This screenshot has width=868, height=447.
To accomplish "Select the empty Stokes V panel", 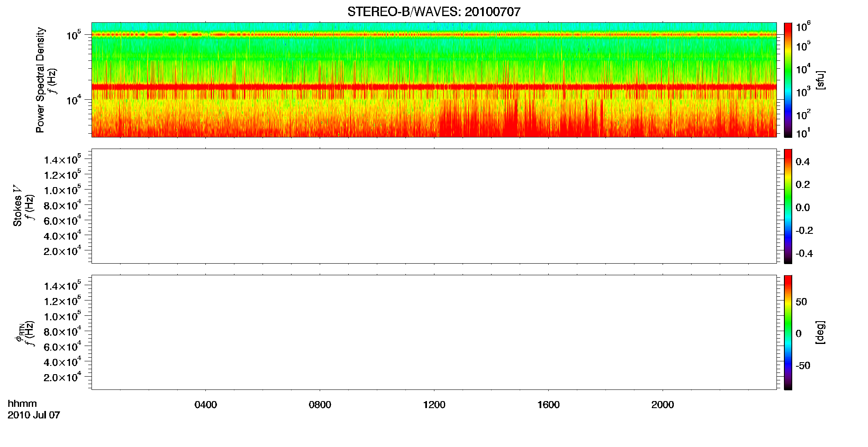I will (x=434, y=206).
